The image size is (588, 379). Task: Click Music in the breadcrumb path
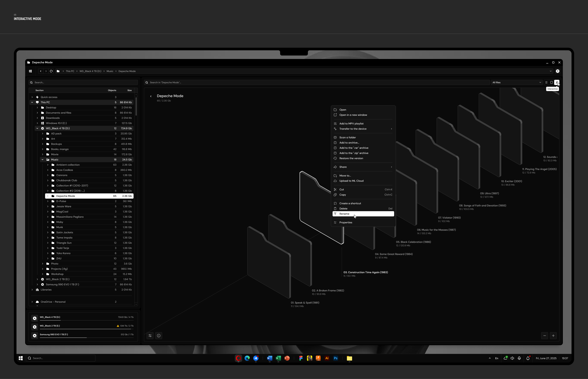coord(110,71)
